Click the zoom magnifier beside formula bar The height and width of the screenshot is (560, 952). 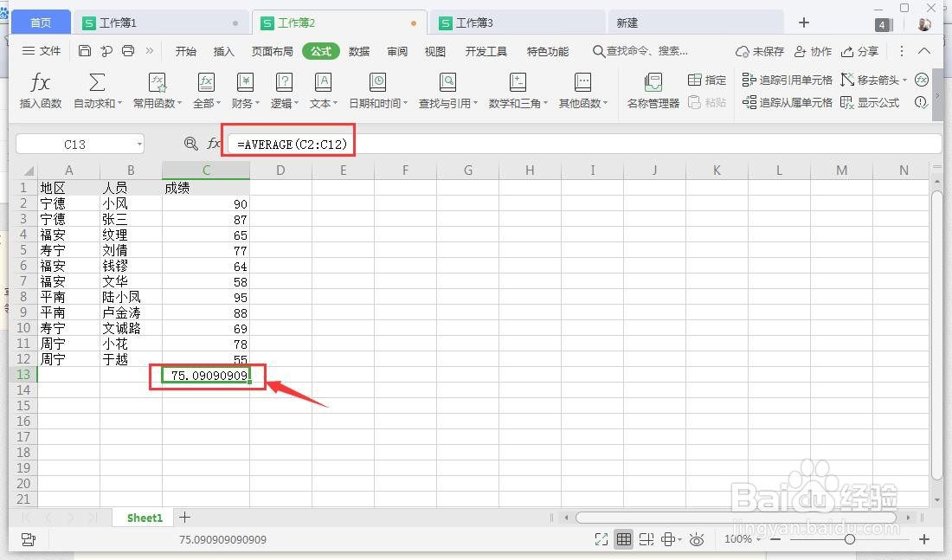pyautogui.click(x=190, y=144)
